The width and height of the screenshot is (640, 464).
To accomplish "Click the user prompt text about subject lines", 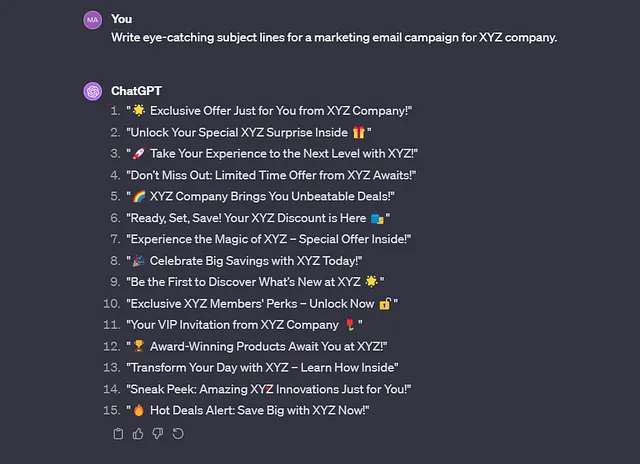I will [x=334, y=38].
